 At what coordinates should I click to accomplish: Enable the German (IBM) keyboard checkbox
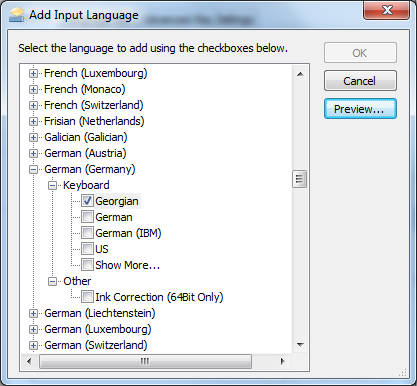(87, 233)
